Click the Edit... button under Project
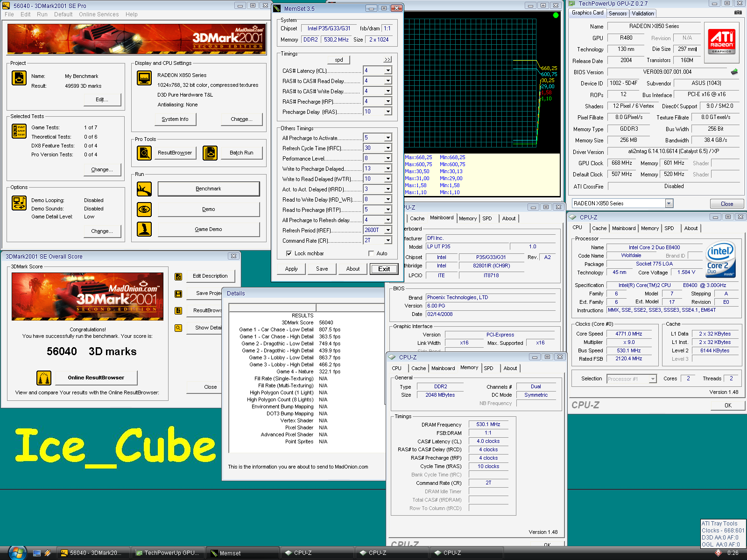 tap(102, 100)
